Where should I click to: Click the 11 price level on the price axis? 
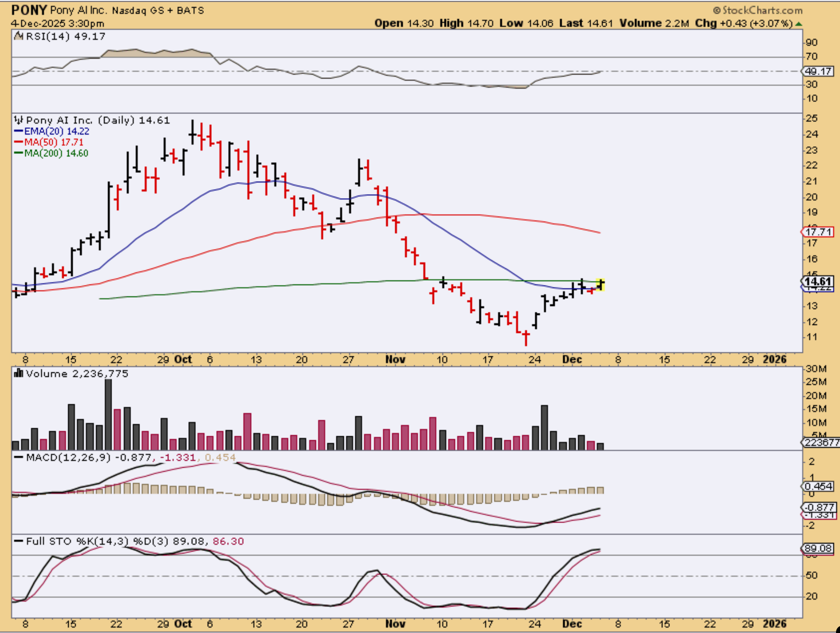pos(812,337)
